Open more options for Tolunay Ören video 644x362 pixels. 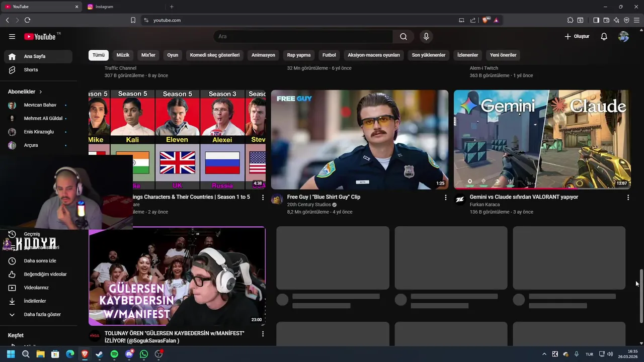(263, 334)
